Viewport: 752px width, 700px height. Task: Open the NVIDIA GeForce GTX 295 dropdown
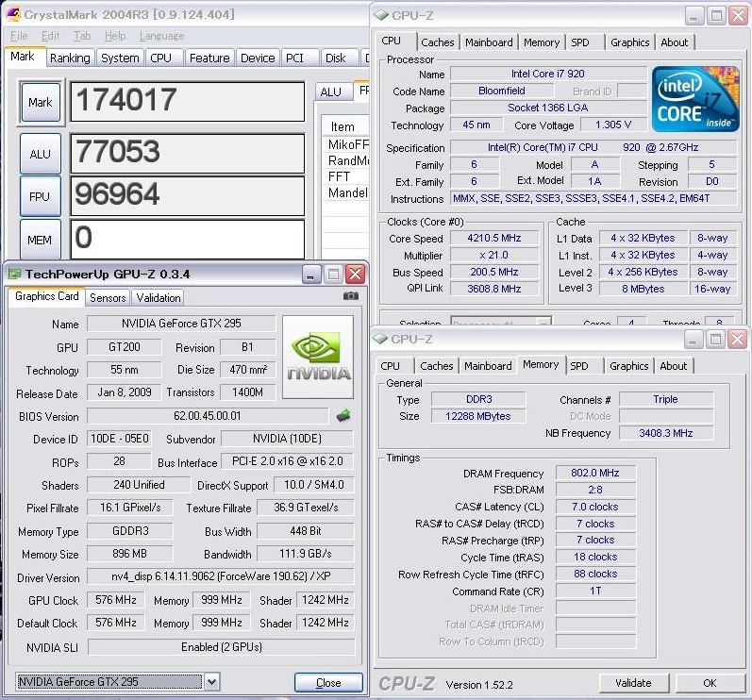point(212,681)
